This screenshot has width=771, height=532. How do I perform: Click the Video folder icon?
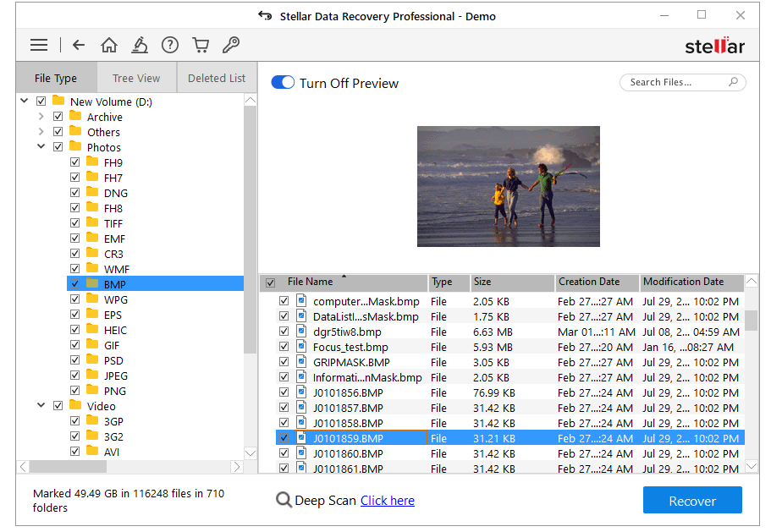click(75, 405)
